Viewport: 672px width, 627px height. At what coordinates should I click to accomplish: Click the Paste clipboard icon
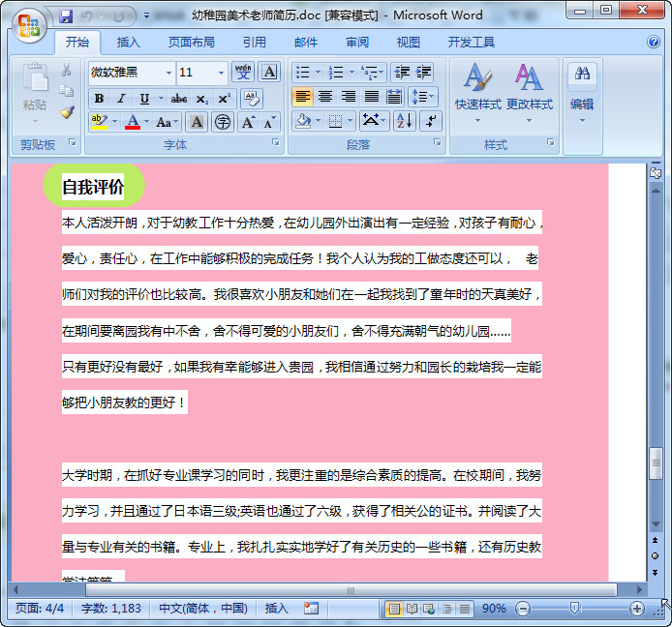tap(35, 78)
